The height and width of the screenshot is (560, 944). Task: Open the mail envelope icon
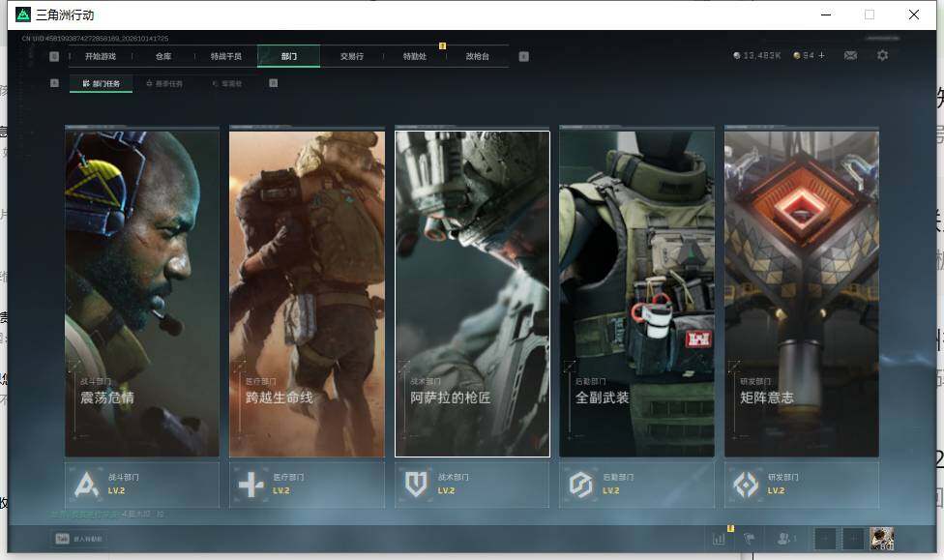851,55
